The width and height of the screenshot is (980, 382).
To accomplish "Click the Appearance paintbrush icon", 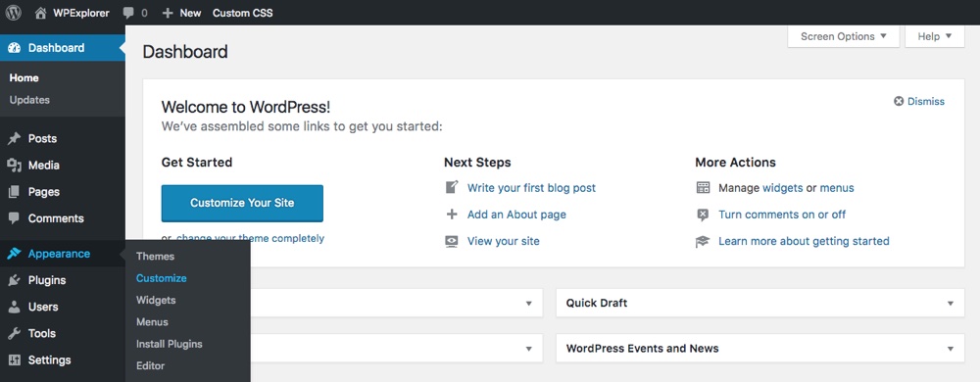I will point(14,254).
